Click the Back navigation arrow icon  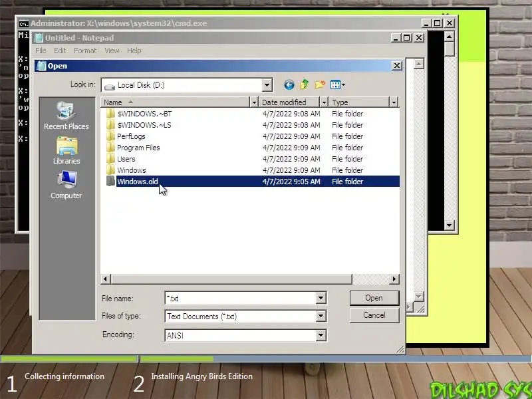[x=289, y=85]
